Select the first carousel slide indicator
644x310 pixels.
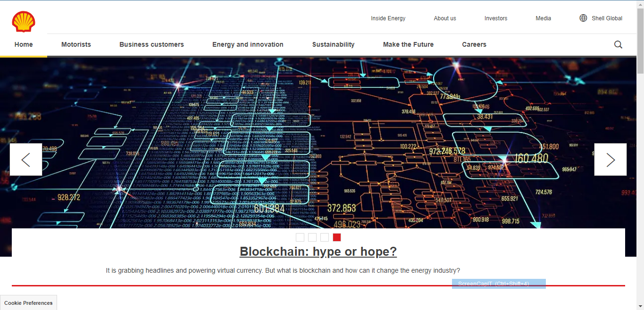pos(300,237)
